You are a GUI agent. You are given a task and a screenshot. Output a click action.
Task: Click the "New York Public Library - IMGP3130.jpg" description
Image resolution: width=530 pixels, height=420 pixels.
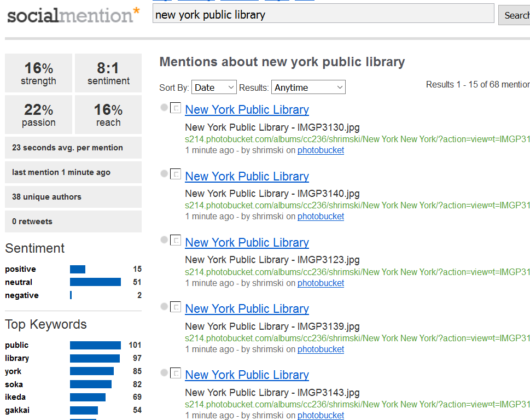[272, 127]
